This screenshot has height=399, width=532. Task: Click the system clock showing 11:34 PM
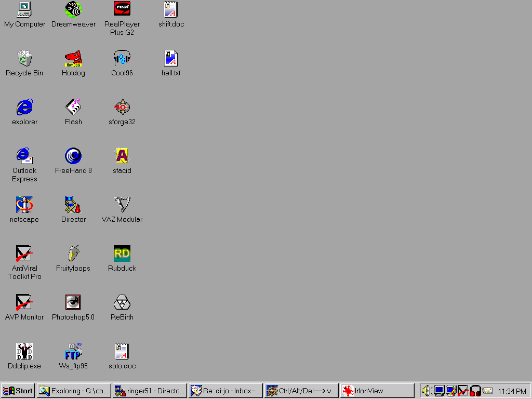(x=512, y=391)
